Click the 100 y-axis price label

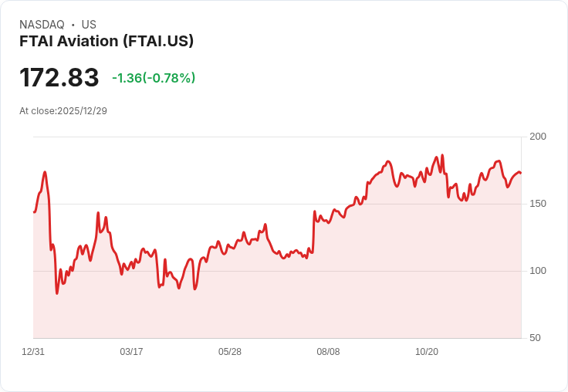pos(538,271)
